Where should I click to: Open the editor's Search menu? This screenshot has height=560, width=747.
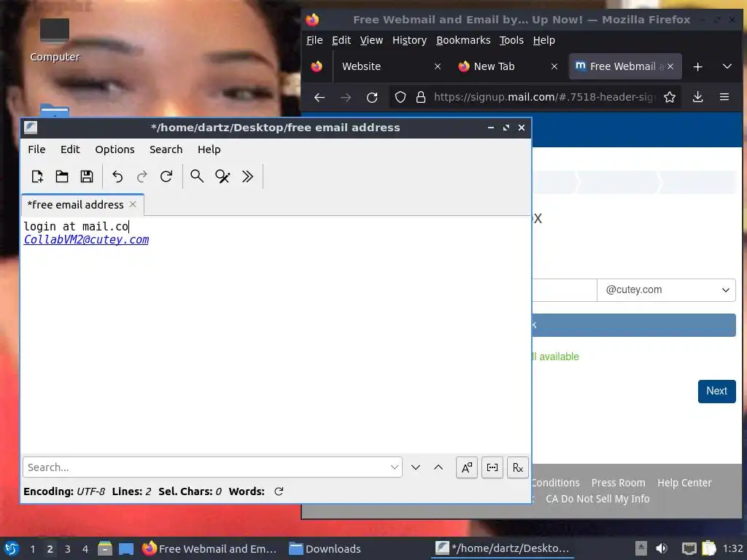point(166,149)
